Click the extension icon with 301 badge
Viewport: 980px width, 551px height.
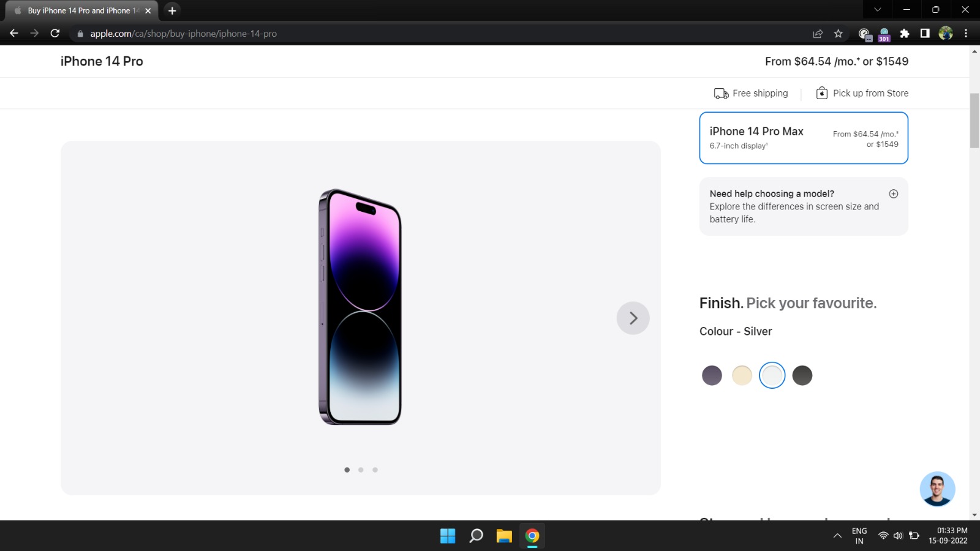[x=884, y=34]
